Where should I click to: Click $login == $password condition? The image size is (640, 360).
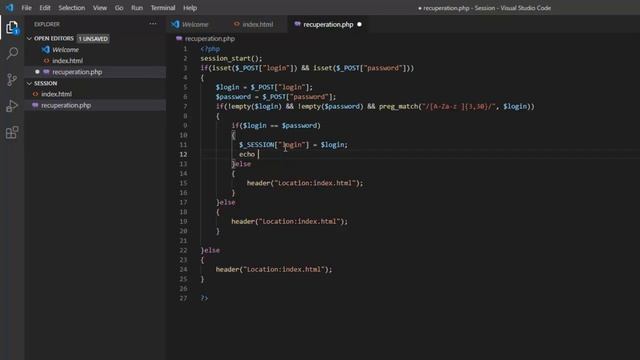coord(281,126)
